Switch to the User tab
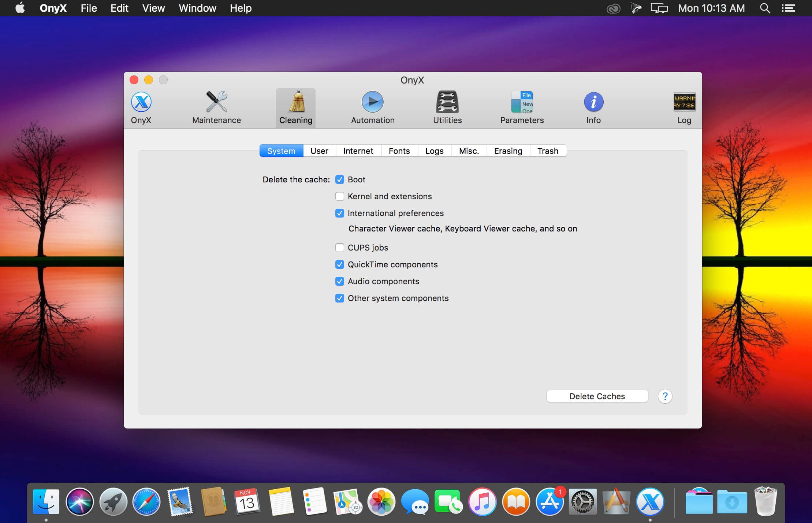 click(319, 151)
